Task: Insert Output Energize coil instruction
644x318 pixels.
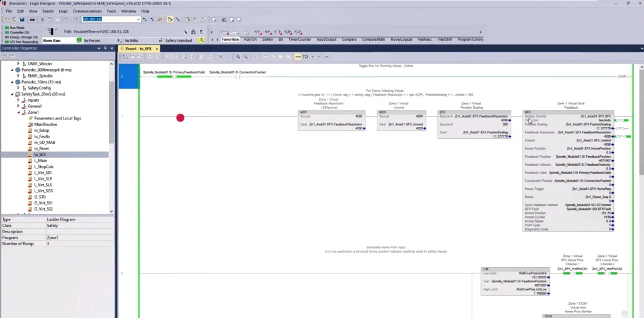Action: [x=277, y=32]
